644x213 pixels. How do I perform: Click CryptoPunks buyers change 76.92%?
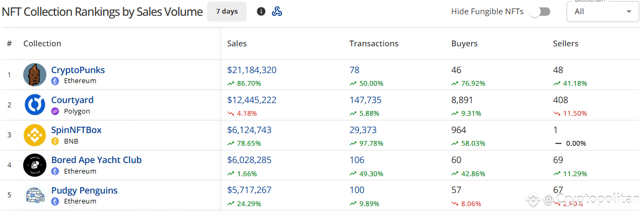[469, 83]
